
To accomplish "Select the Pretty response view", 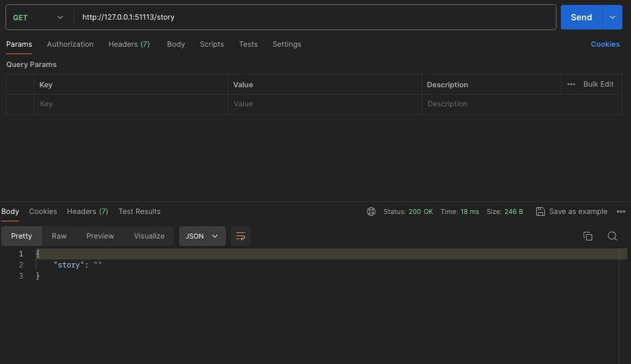I will [22, 236].
